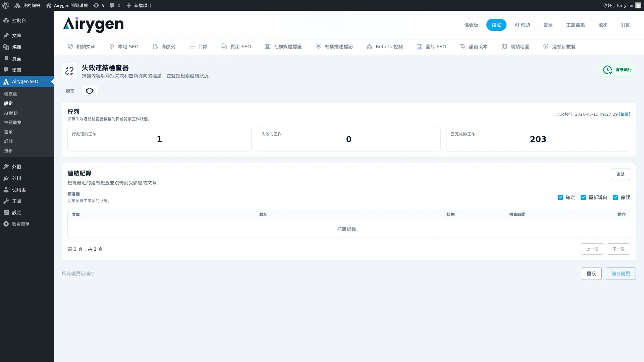Image resolution: width=644 pixels, height=362 pixels.
Task: Open 控制台 dashboard in sidebar
Action: coord(27,20)
